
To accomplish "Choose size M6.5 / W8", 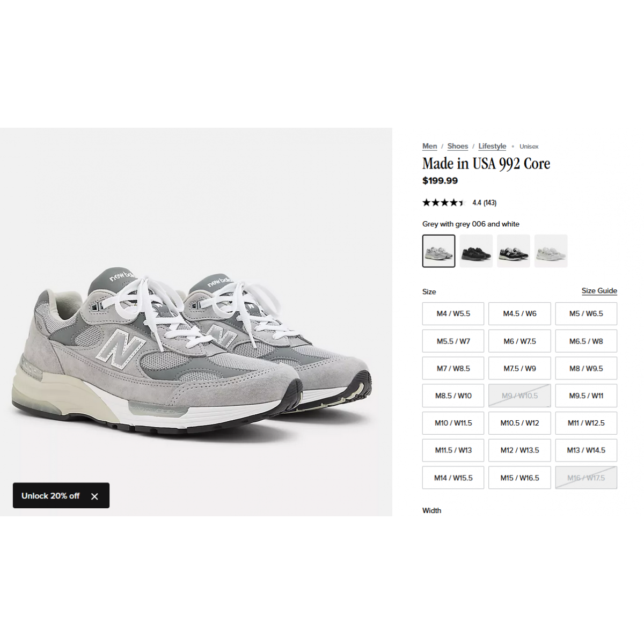I will tap(586, 341).
